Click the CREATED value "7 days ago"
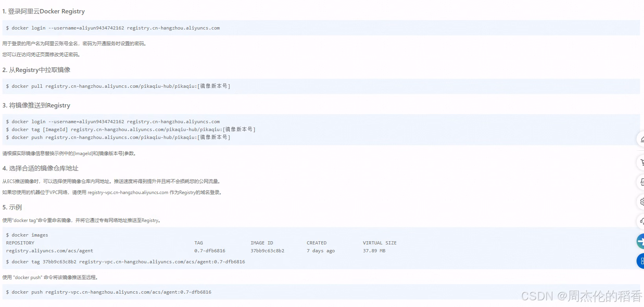The width and height of the screenshot is (644, 307). [321, 251]
